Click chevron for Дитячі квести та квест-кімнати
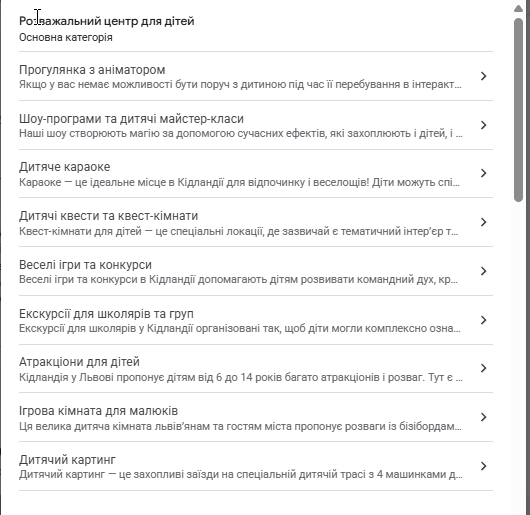 (x=484, y=222)
